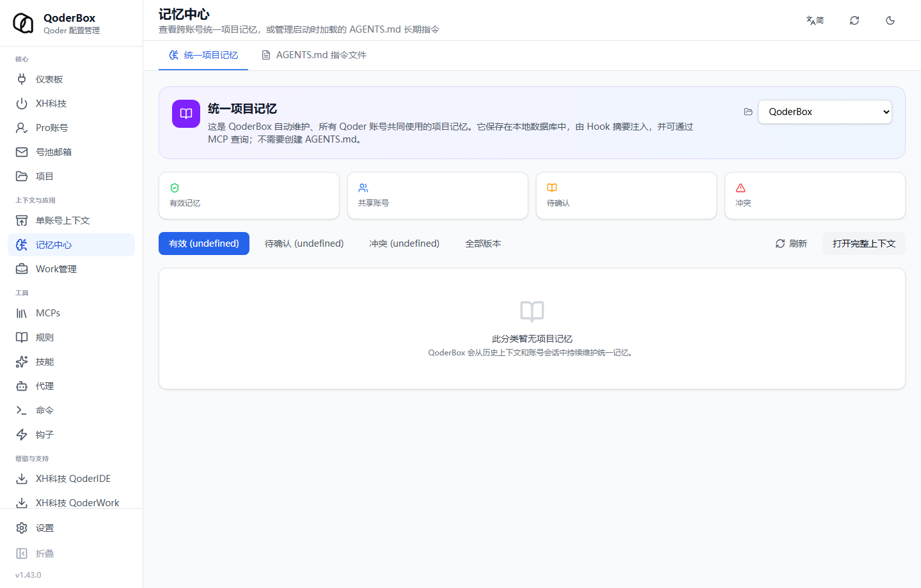Click the 刷新 refresh button

point(791,244)
